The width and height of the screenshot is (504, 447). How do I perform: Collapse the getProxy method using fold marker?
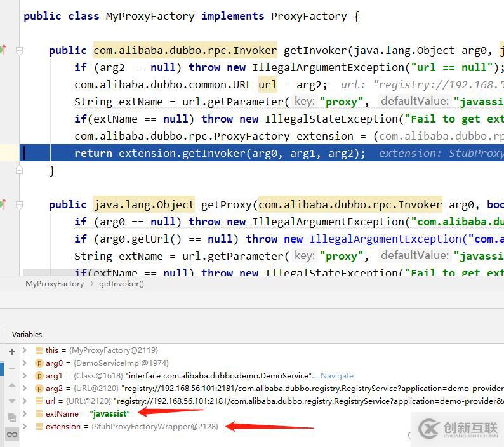[20, 204]
